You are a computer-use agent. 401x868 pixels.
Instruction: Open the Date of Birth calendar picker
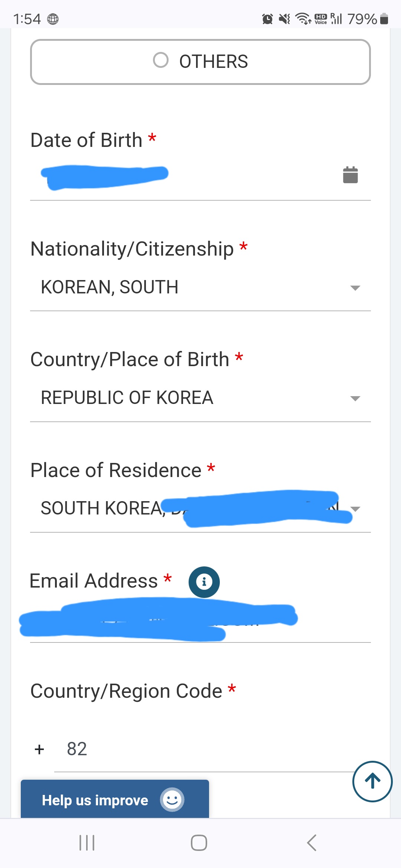tap(350, 175)
